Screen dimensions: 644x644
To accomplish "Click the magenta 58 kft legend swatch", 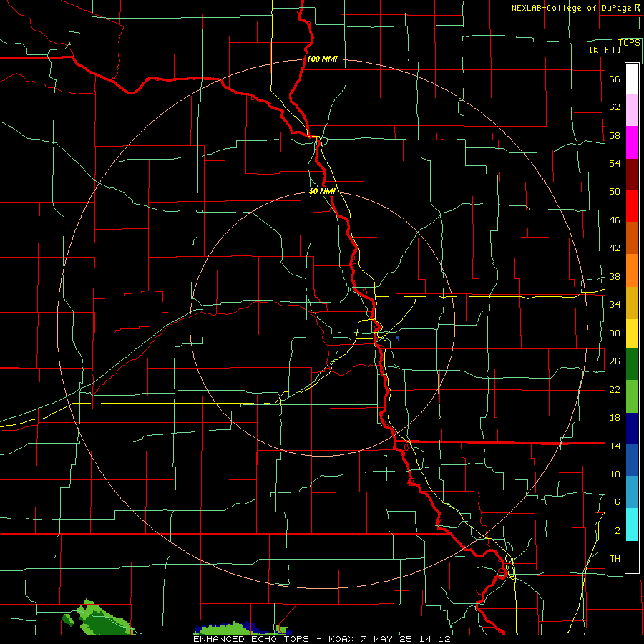I will [632, 142].
